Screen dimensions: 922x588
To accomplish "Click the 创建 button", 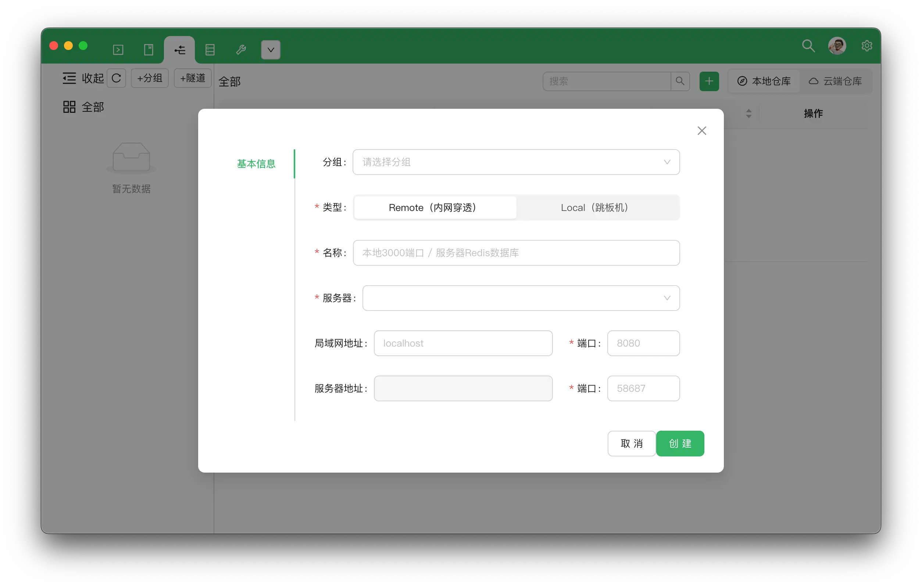I will click(x=680, y=443).
